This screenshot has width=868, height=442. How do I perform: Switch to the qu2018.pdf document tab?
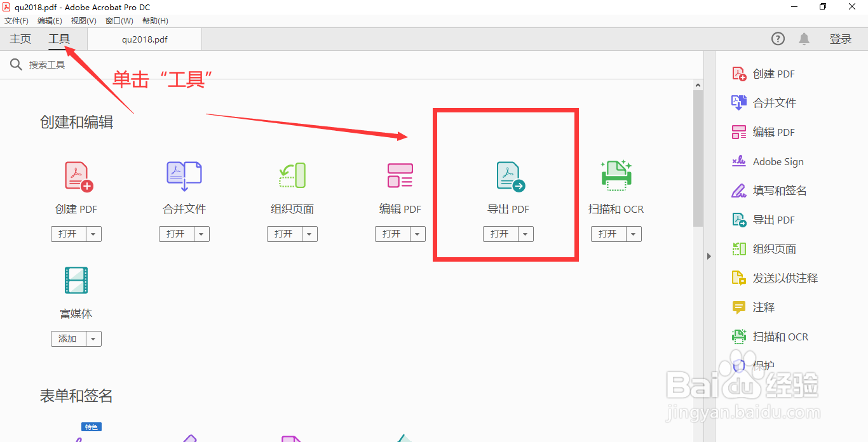click(x=145, y=39)
